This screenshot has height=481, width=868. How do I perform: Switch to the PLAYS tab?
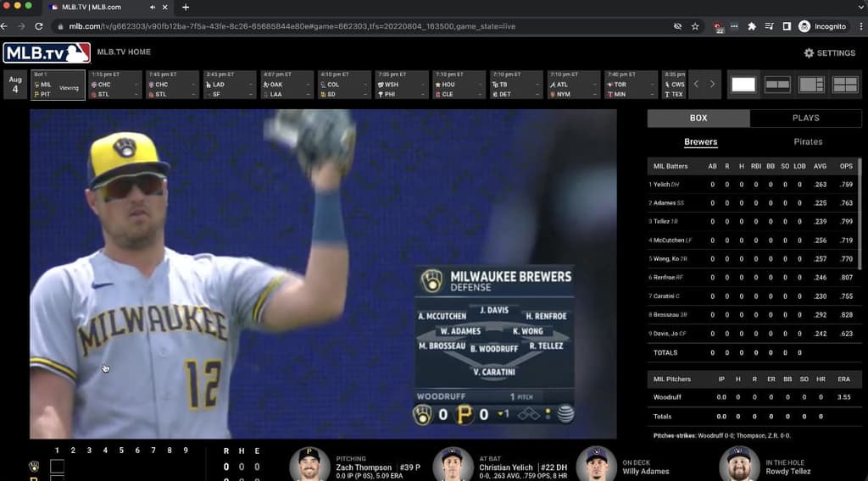click(805, 118)
